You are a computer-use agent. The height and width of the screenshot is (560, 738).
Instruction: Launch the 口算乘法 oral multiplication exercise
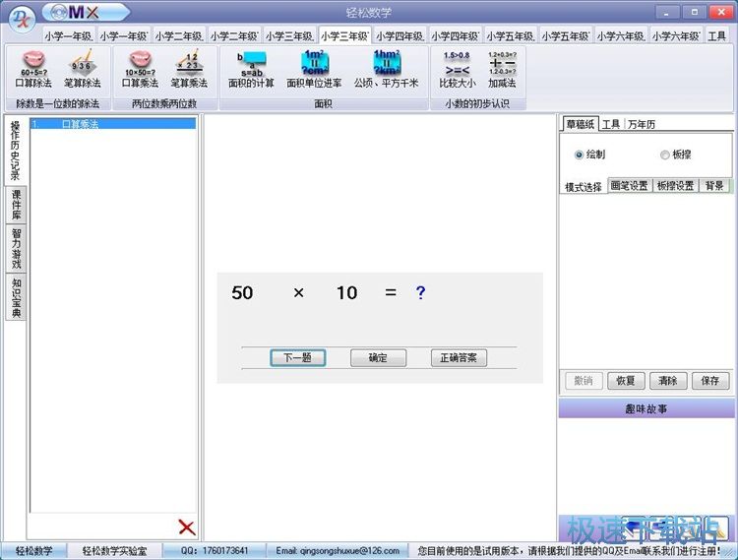[x=140, y=70]
